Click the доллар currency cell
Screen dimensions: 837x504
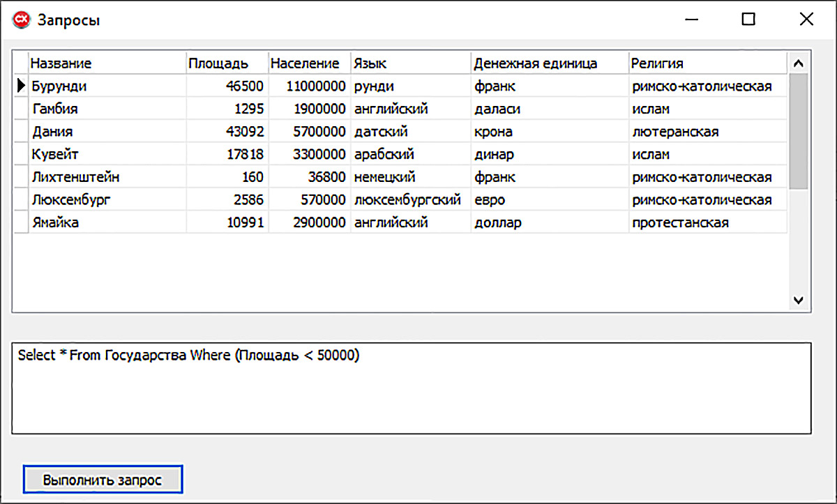tap(550, 222)
